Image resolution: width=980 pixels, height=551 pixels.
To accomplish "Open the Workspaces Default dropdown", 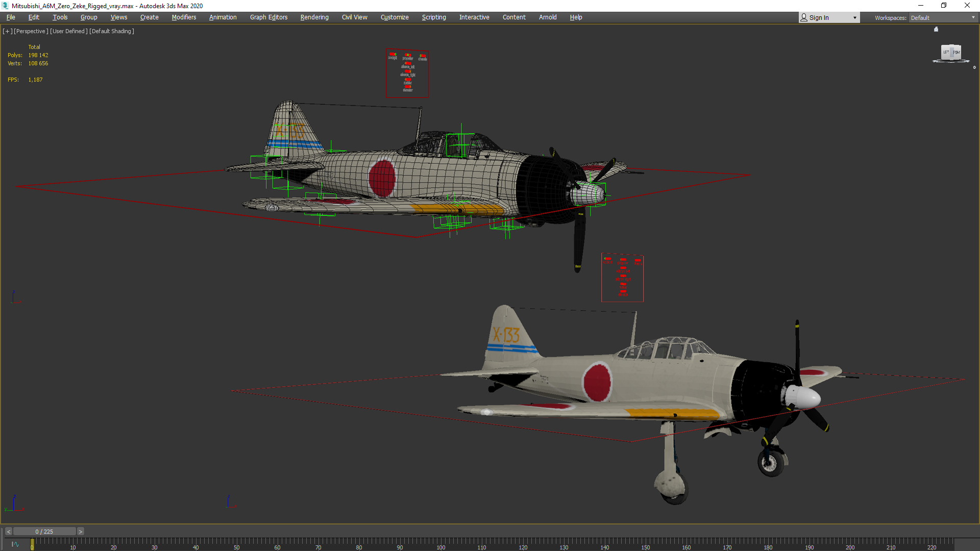I will (943, 18).
